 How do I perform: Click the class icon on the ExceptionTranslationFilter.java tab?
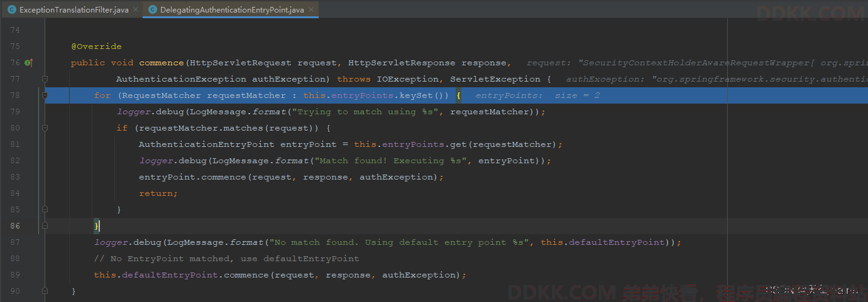pyautogui.click(x=12, y=10)
